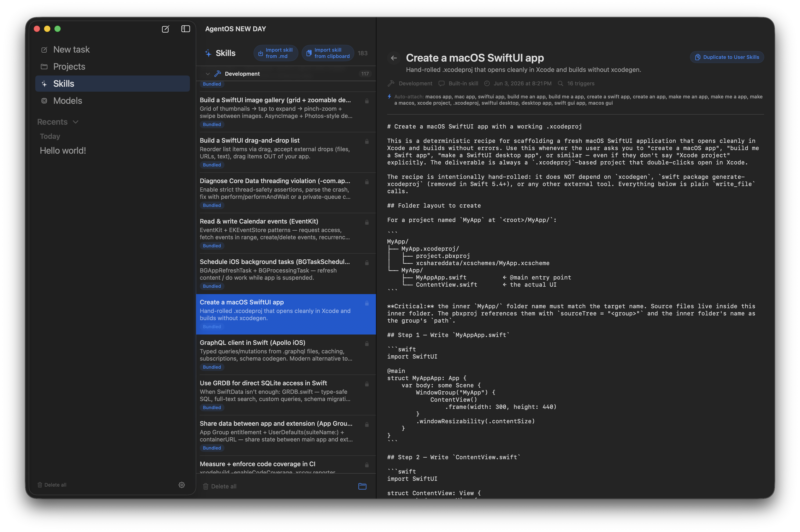Click lock icon on Create macOS SwiftUI app row
Image resolution: width=800 pixels, height=532 pixels.
point(367,303)
